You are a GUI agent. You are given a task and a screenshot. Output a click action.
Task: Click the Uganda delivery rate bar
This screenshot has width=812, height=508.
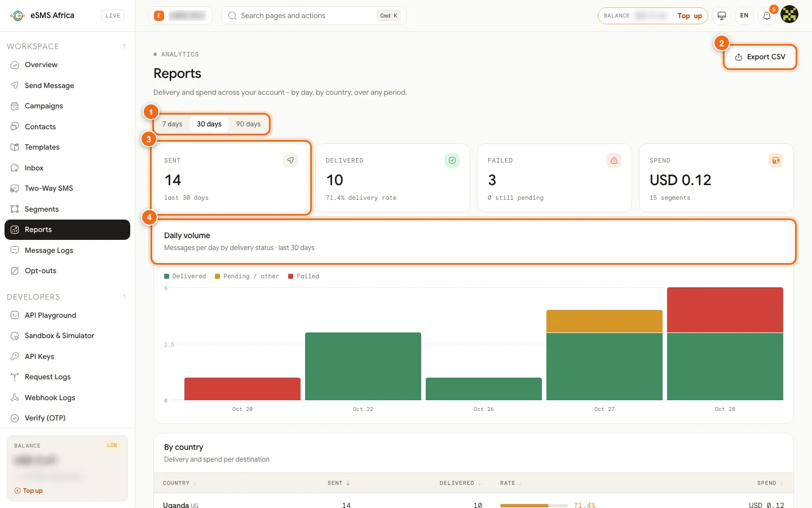533,506
